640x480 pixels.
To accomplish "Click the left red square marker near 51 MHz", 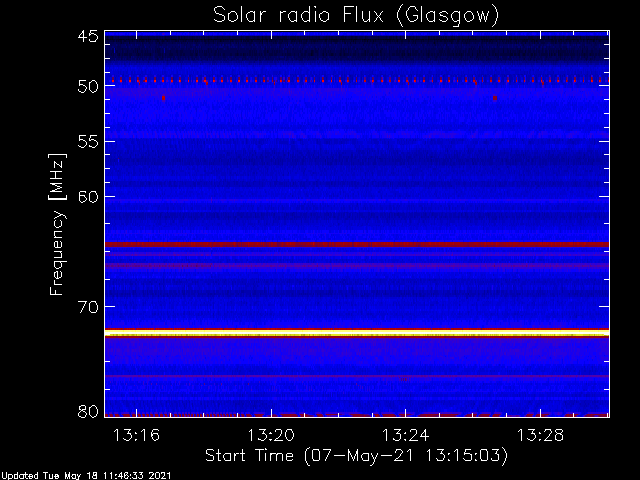I will [164, 98].
